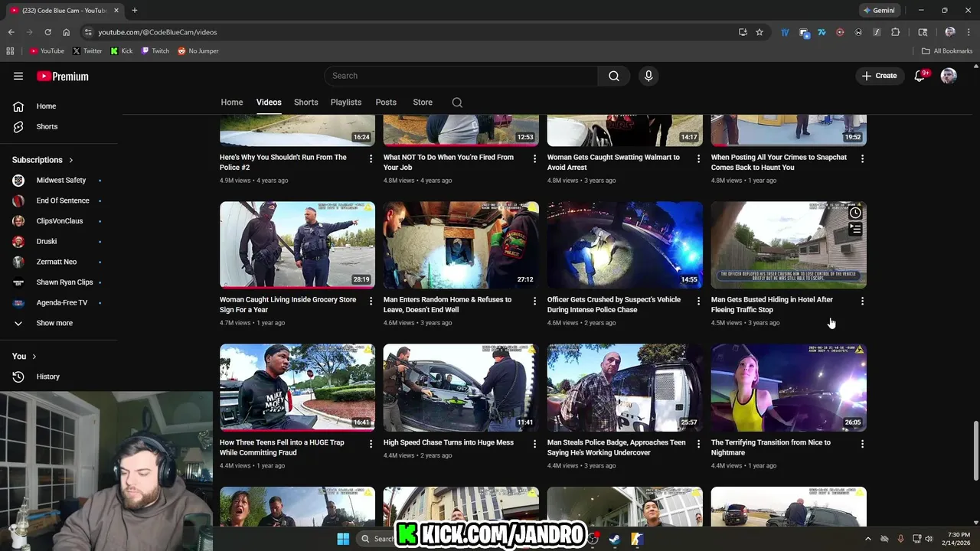
Task: Click the YouTube Premium logo
Action: tap(63, 76)
